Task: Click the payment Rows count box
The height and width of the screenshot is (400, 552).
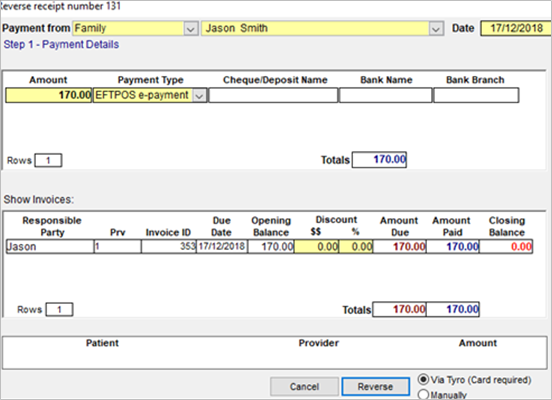Action: click(x=48, y=160)
